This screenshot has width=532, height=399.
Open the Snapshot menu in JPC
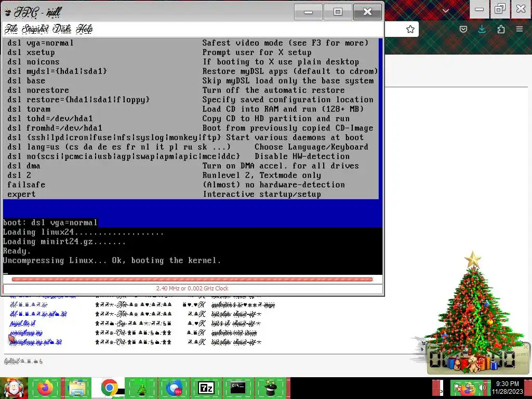35,29
